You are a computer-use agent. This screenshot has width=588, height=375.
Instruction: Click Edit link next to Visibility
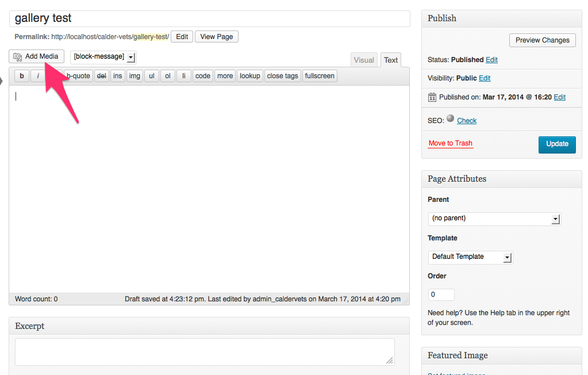[x=485, y=78]
